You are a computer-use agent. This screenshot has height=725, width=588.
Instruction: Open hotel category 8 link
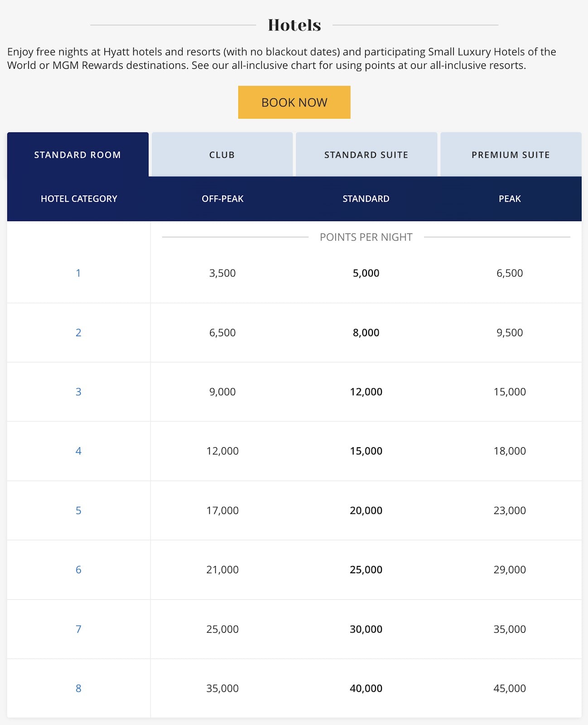[78, 689]
